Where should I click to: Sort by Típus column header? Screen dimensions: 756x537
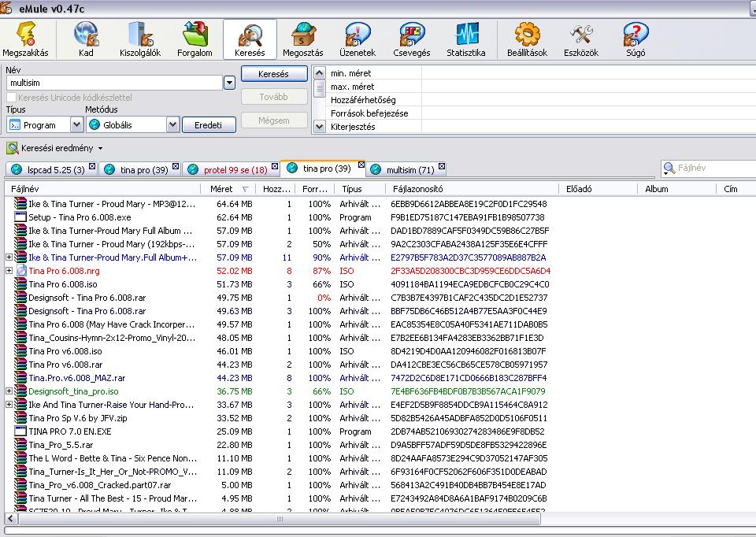(360, 189)
